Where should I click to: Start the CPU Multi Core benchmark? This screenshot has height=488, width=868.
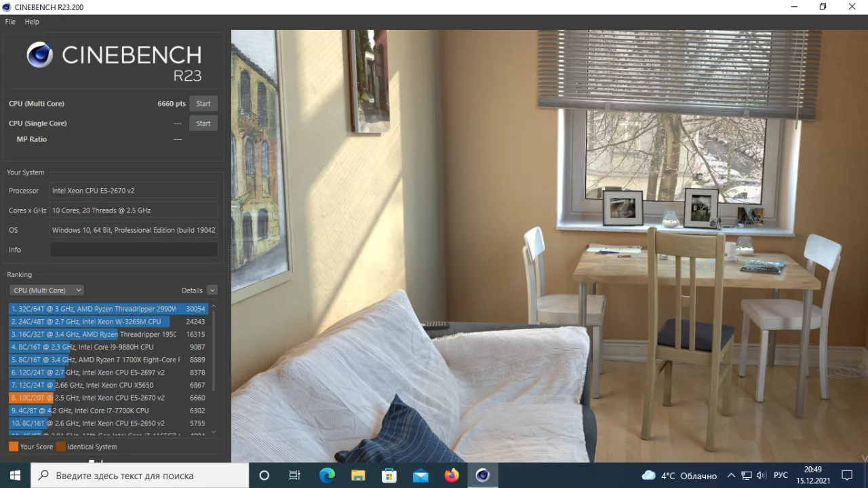coord(203,104)
